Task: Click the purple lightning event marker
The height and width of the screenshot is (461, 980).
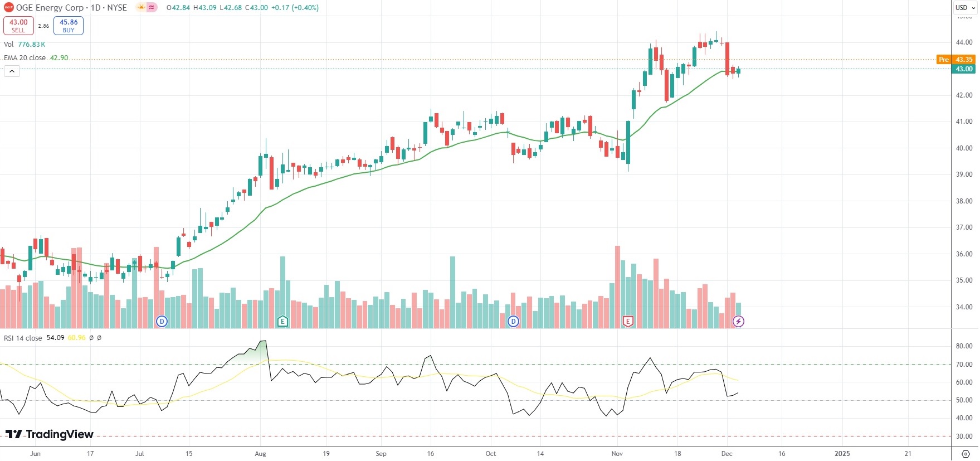Action: point(738,321)
